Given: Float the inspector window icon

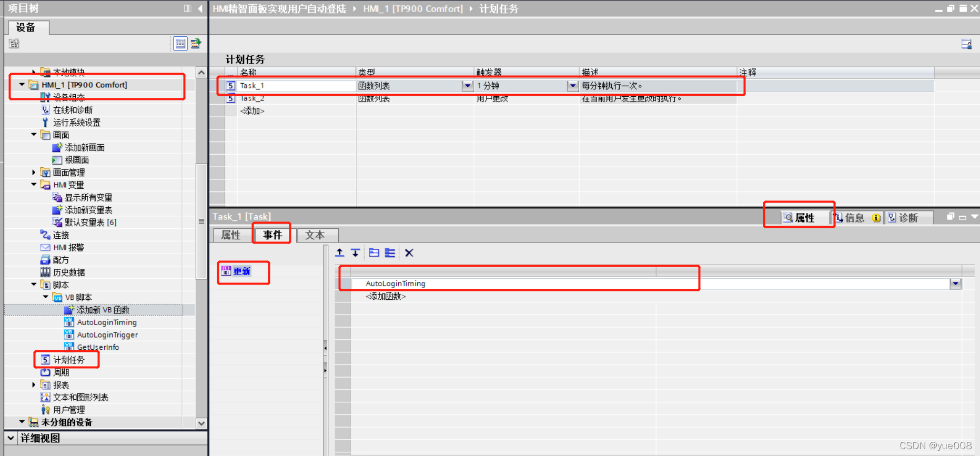Looking at the screenshot, I should pyautogui.click(x=951, y=217).
